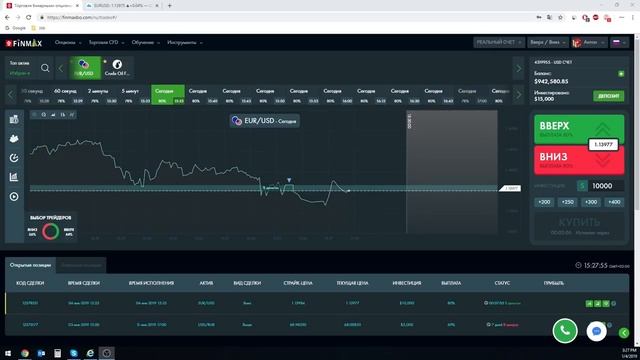Add +300 to the investment amount
Screen dimensions: 640x360
coord(591,202)
